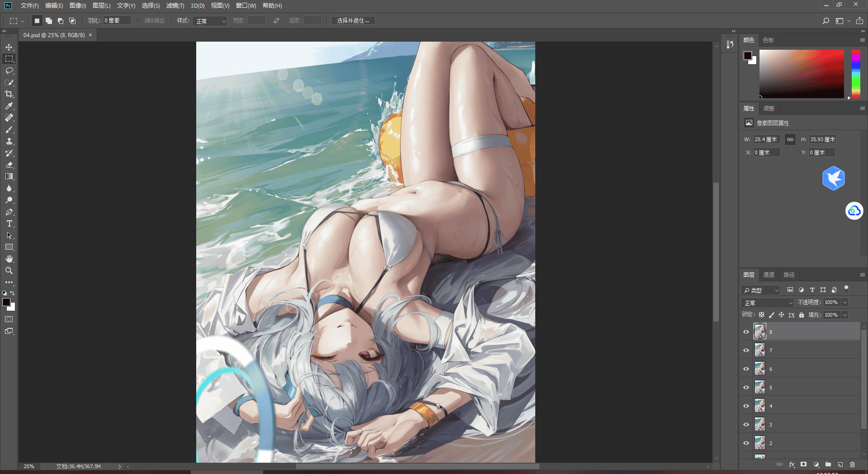Open the layer blend mode 正常 dropdown

pyautogui.click(x=767, y=303)
